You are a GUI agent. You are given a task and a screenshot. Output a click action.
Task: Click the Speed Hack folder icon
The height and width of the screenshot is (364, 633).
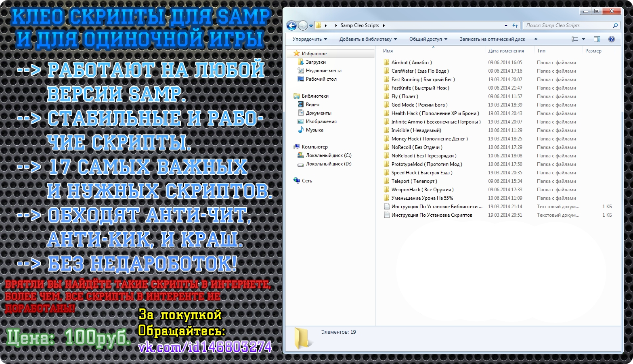[386, 172]
